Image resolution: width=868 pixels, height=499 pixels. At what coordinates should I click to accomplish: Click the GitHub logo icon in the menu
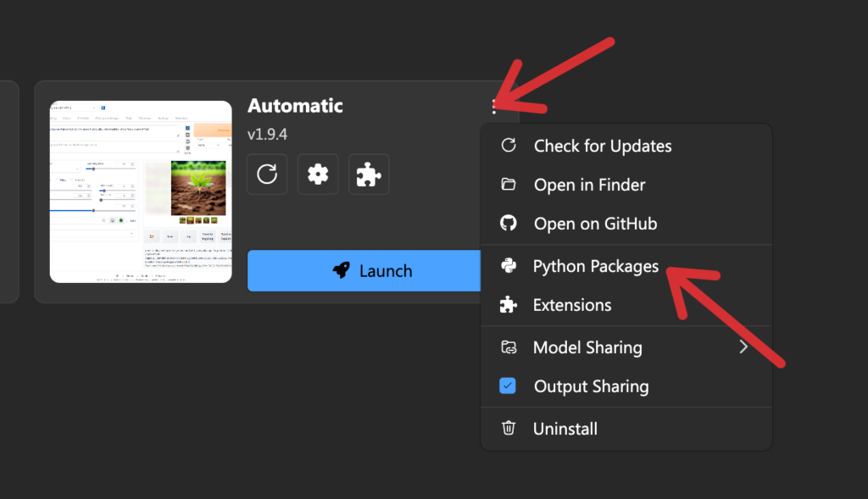click(x=509, y=224)
